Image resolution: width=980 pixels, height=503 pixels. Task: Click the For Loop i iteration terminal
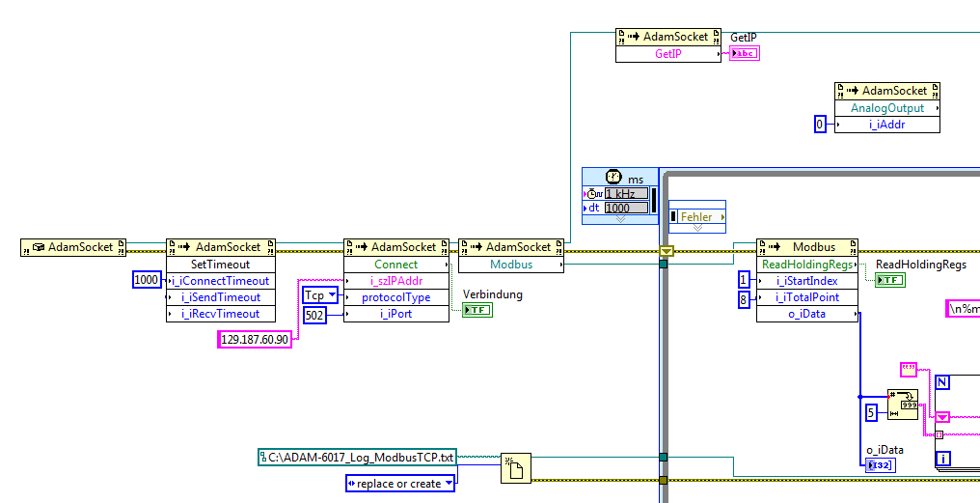[942, 460]
